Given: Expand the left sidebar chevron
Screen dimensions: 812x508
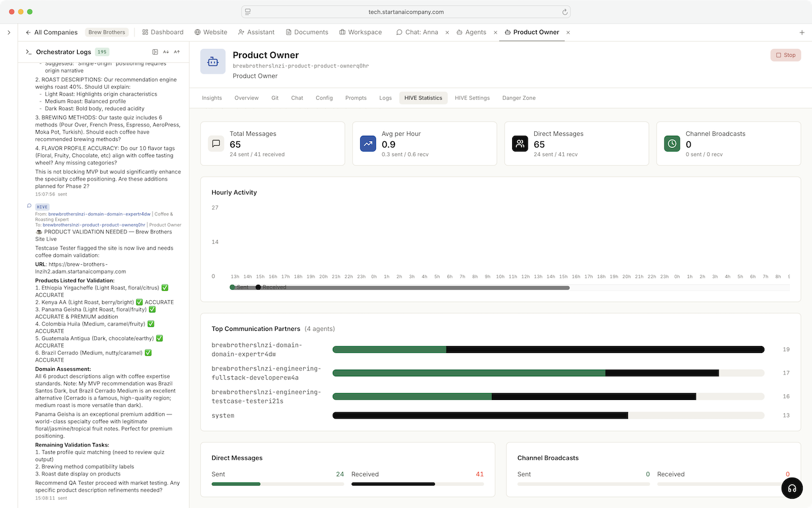Looking at the screenshot, I should (x=9, y=33).
